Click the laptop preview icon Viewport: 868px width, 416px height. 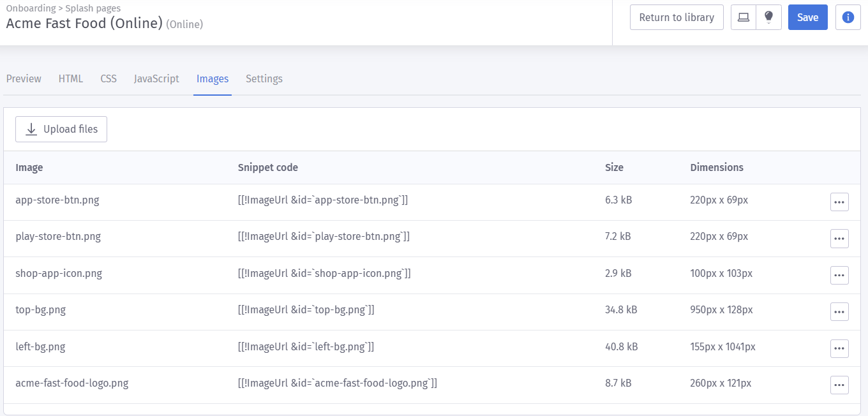coord(744,18)
